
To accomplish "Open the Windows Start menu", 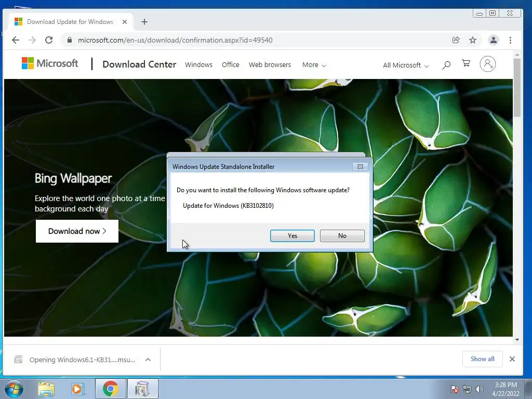I will pos(14,389).
